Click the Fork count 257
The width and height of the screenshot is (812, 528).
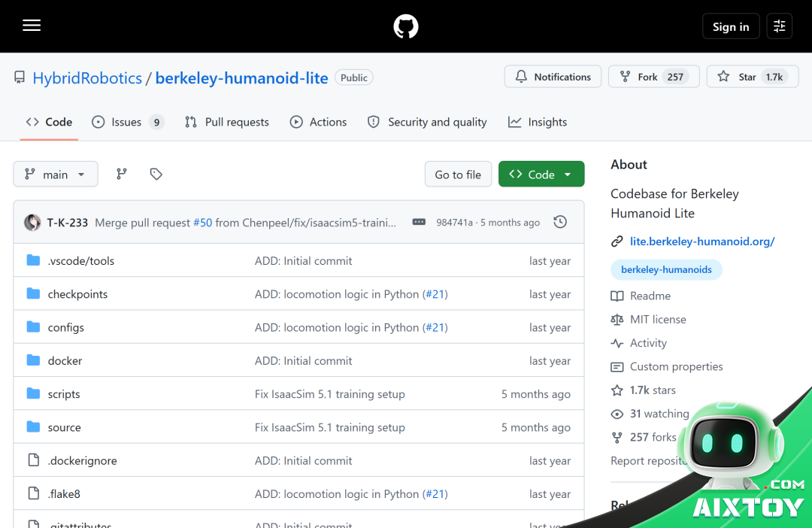675,77
